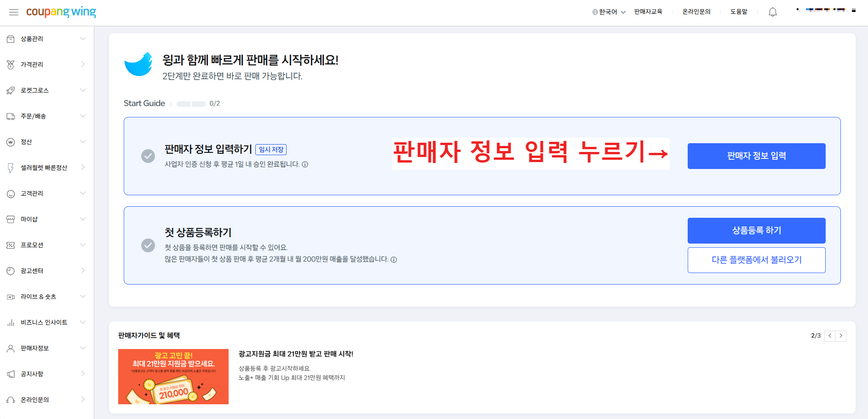Click the 상품등록 하기 button

(x=756, y=231)
